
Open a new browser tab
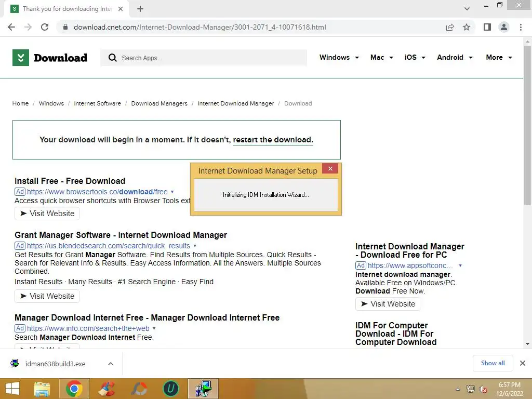tap(140, 9)
